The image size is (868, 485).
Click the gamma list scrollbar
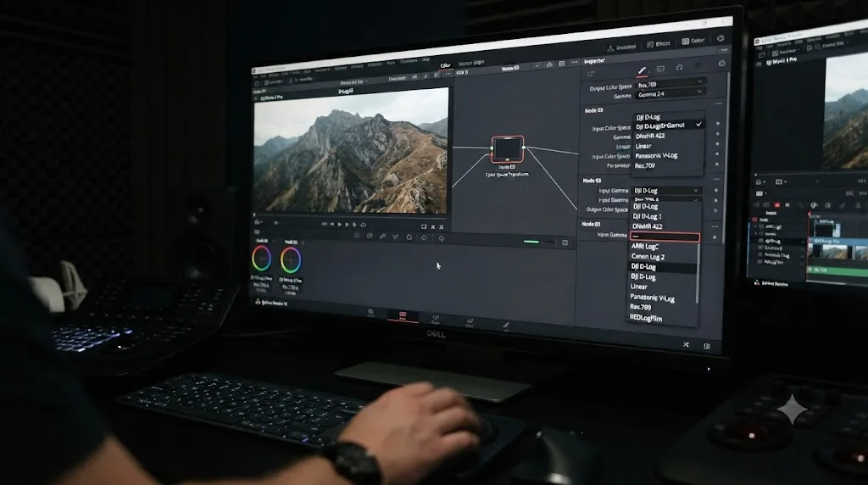pos(698,274)
